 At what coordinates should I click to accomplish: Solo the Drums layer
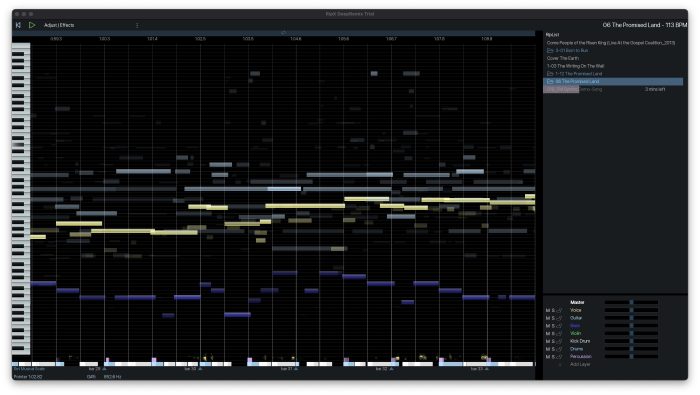[x=553, y=349]
